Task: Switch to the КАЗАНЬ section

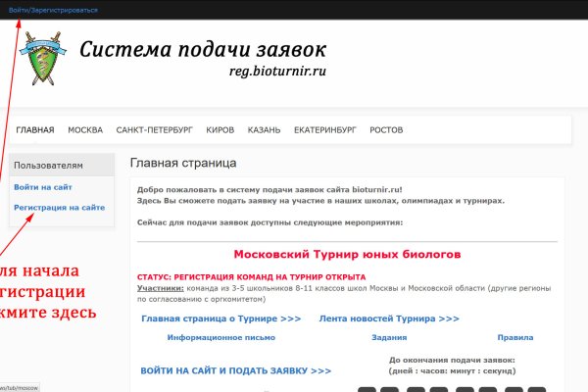Action: click(265, 130)
